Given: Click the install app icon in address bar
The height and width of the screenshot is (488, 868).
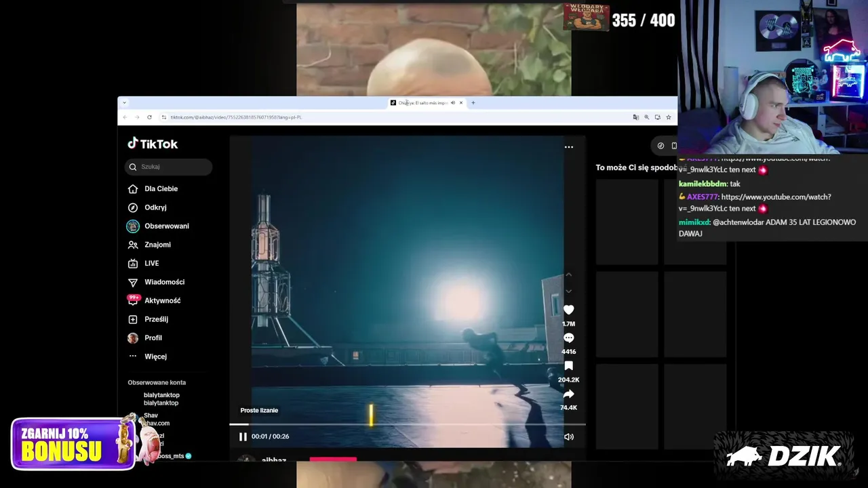Looking at the screenshot, I should [657, 117].
